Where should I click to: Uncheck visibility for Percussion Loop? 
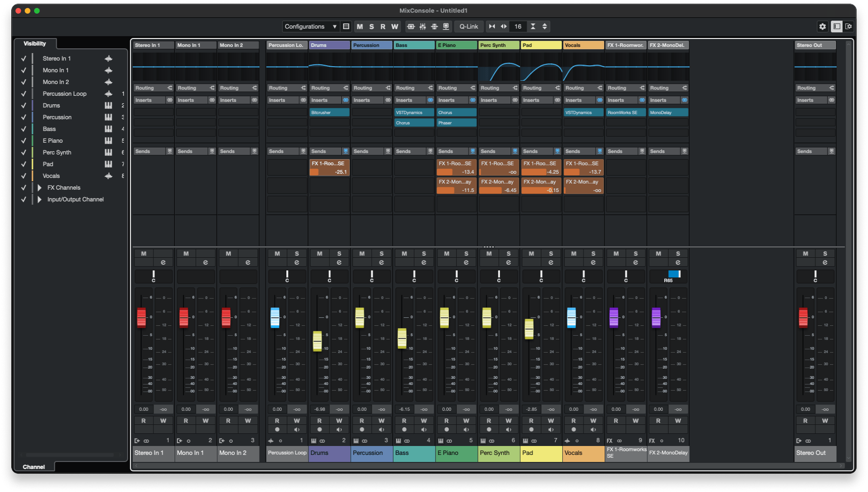[x=23, y=94]
